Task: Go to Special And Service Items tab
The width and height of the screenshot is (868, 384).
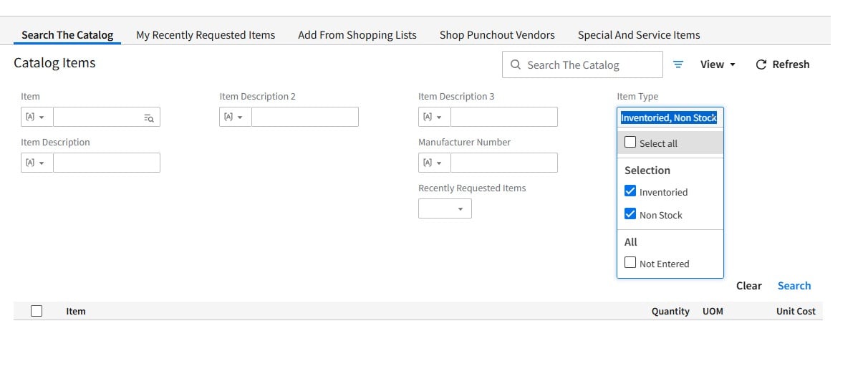Action: click(639, 35)
